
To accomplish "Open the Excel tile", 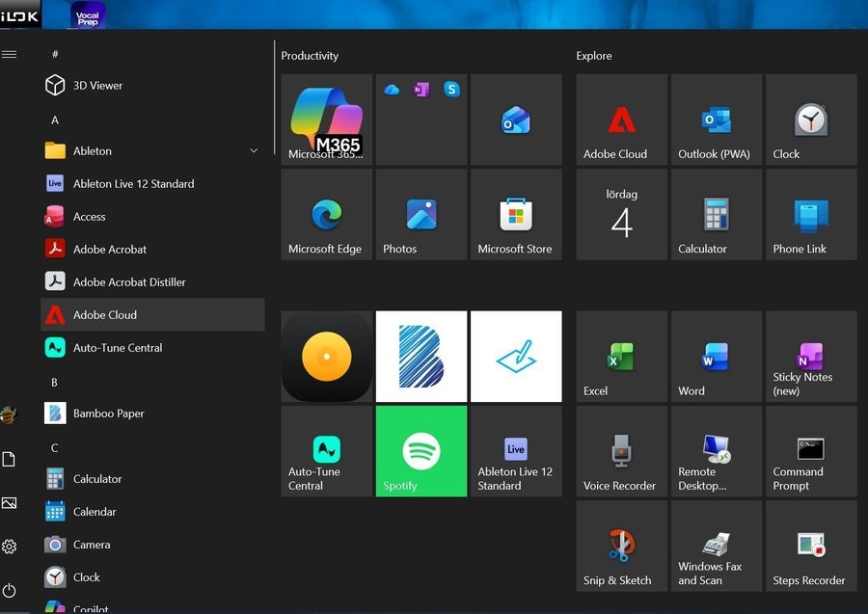I will [x=622, y=357].
